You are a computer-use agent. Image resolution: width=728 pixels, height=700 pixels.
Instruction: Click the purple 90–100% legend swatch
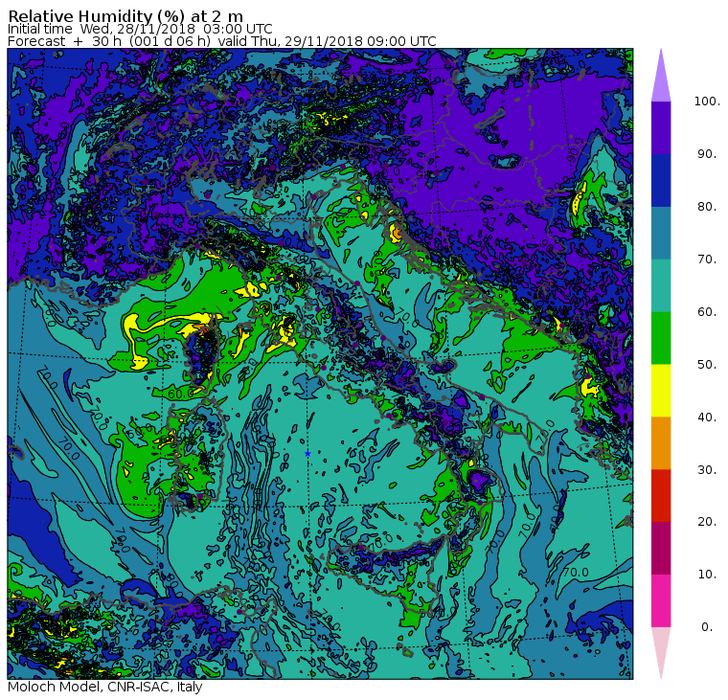[661, 127]
